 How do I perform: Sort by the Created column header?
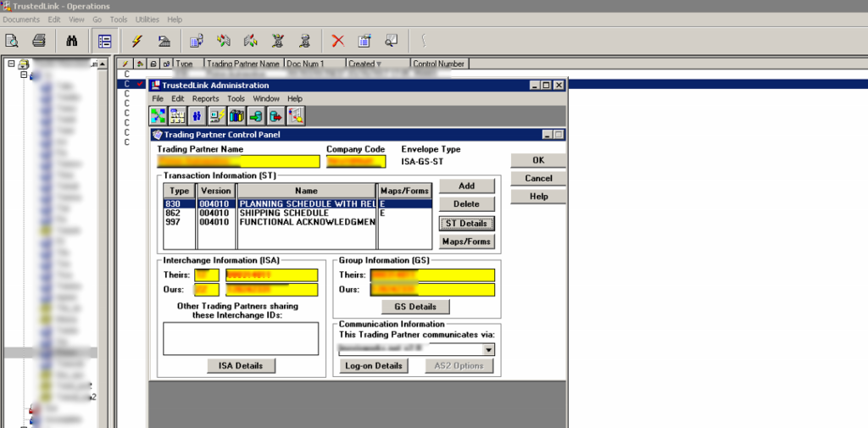(x=379, y=64)
